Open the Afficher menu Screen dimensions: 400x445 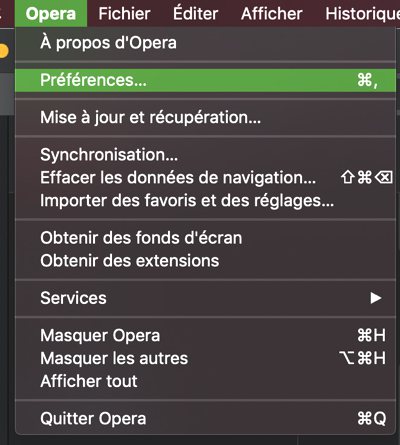272,14
